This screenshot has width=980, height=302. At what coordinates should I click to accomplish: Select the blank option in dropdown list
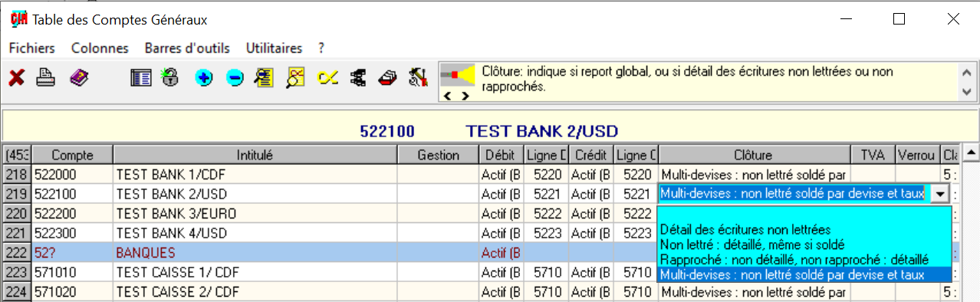pyautogui.click(x=804, y=214)
